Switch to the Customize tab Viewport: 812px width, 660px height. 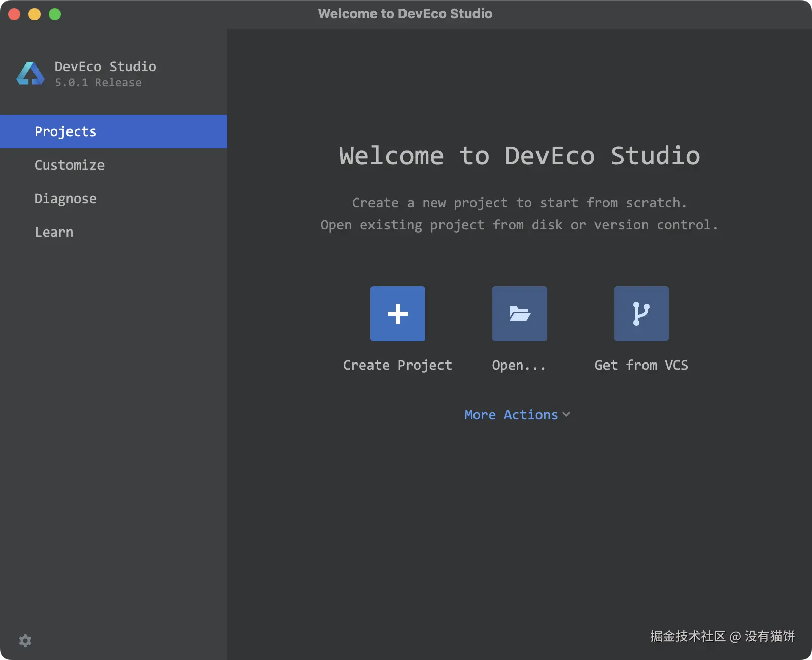(x=114, y=165)
